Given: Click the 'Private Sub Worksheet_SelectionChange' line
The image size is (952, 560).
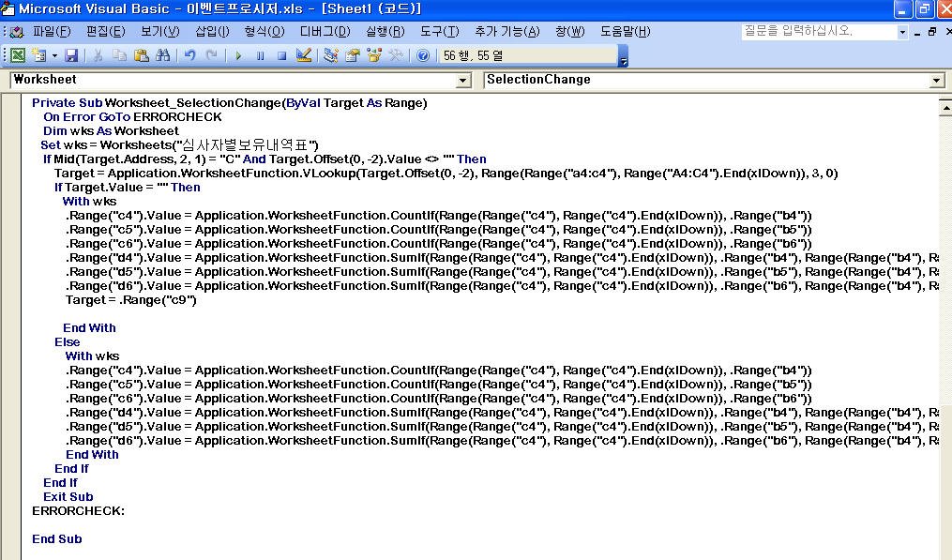Looking at the screenshot, I should (x=230, y=103).
